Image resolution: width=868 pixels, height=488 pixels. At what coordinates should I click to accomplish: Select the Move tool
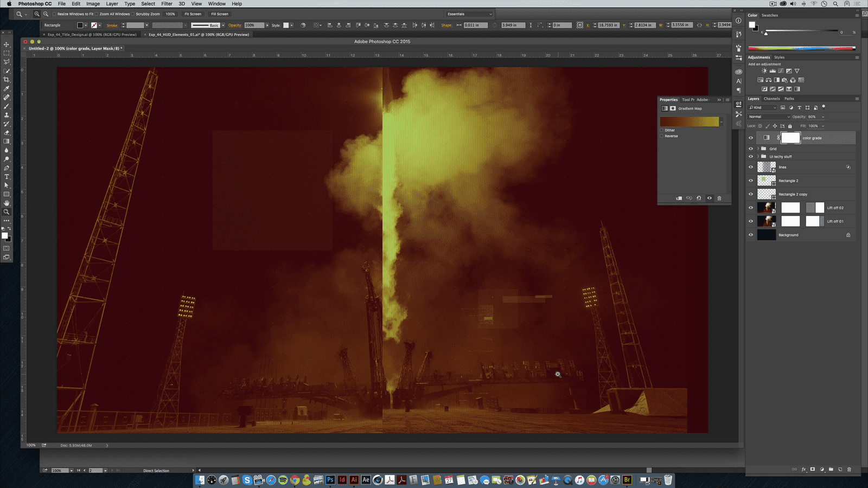click(x=7, y=44)
